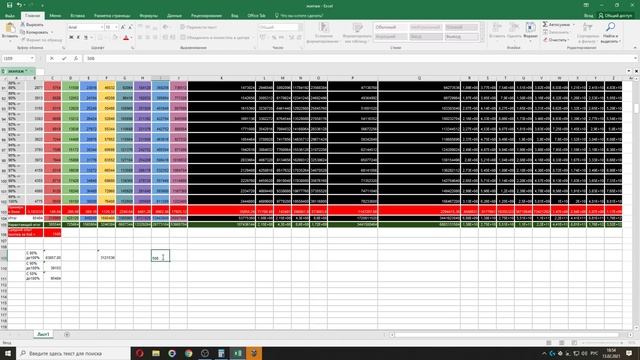Screen dimensions: 640x360
Task: Apply red font color button
Action: (x=126, y=38)
